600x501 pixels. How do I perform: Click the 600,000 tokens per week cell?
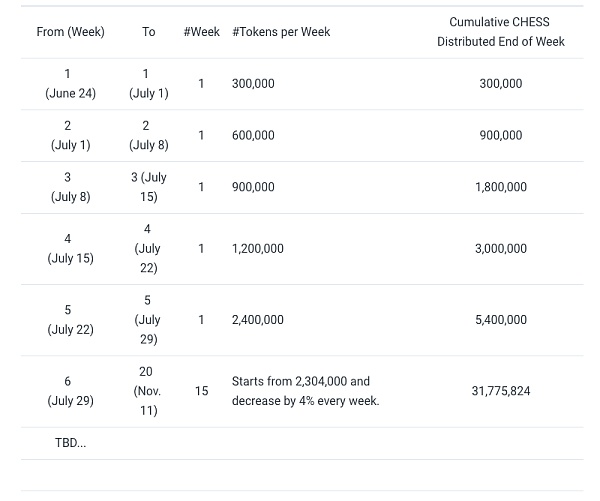coord(253,135)
